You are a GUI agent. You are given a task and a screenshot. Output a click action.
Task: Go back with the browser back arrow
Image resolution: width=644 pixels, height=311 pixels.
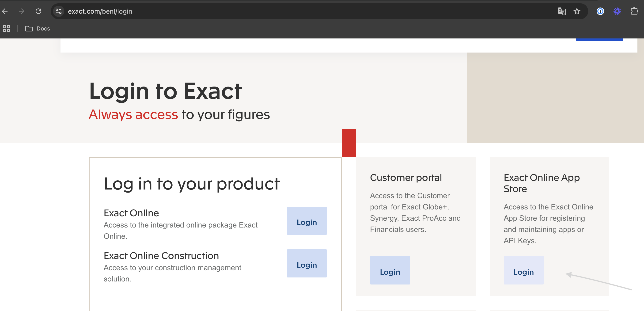click(x=5, y=11)
